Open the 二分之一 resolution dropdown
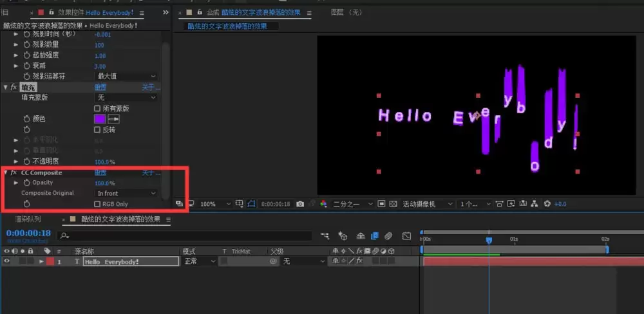 pyautogui.click(x=353, y=204)
